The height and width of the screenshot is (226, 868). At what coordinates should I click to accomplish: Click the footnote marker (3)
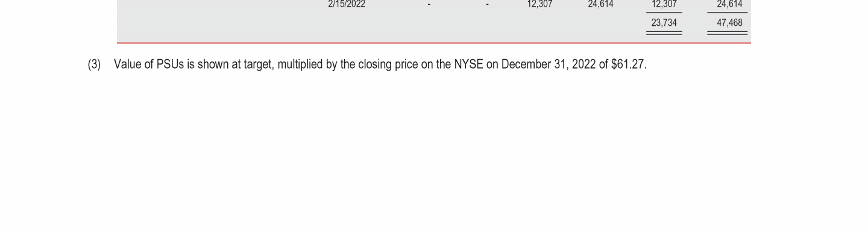pos(94,64)
